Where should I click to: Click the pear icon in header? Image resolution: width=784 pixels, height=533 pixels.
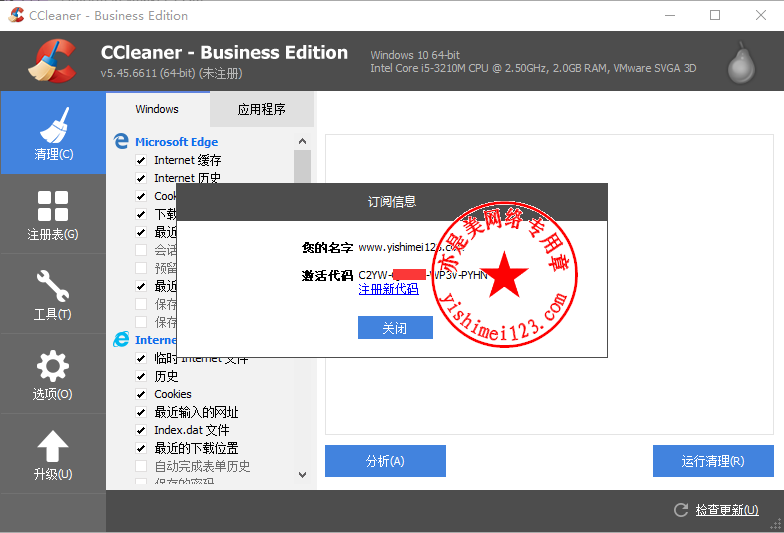(741, 64)
